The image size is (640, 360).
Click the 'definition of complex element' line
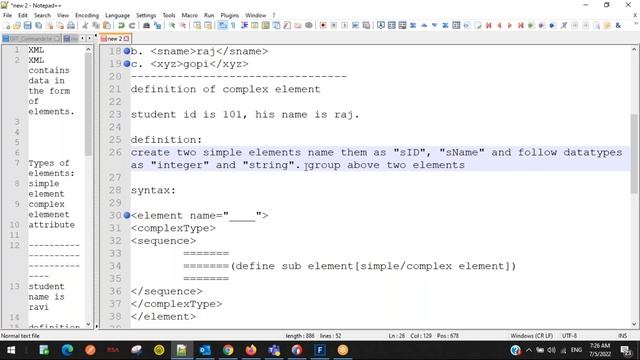[x=225, y=89]
